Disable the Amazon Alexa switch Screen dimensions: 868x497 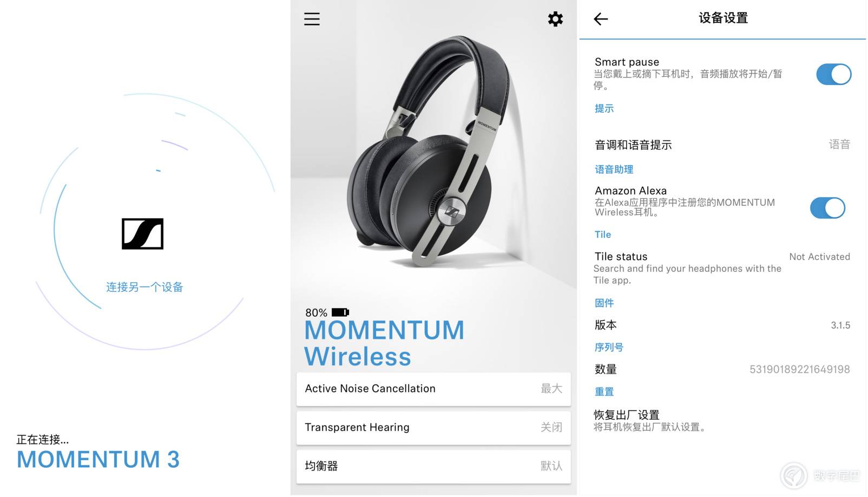click(x=827, y=208)
